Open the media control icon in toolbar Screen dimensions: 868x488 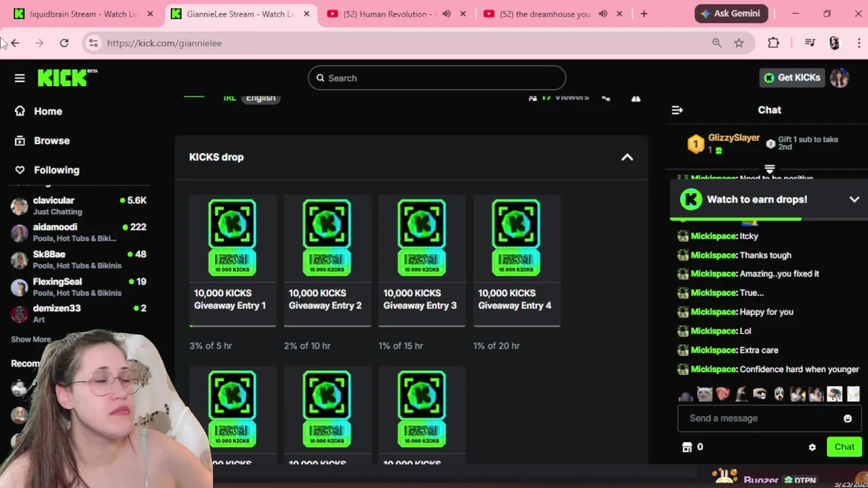pos(810,43)
